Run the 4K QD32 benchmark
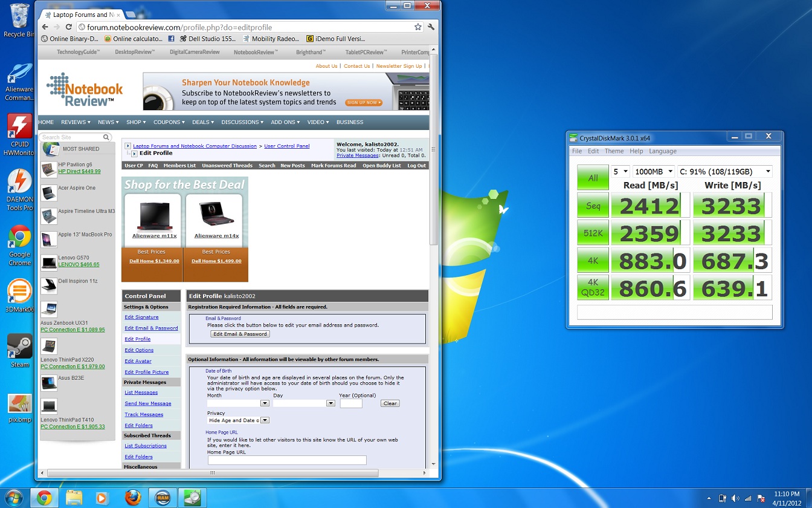The image size is (812, 508). coord(593,288)
